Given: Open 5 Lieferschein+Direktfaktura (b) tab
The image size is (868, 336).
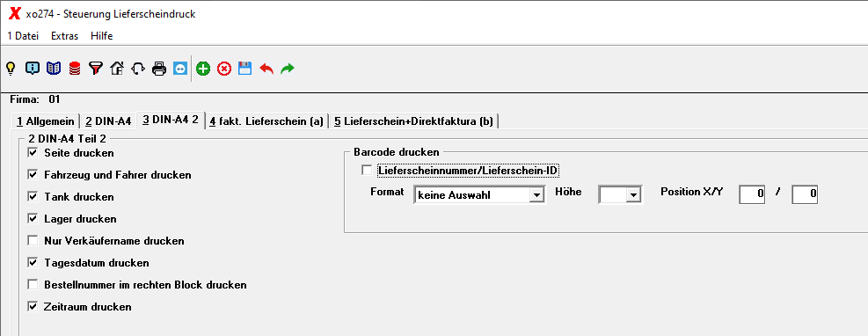Looking at the screenshot, I should 413,121.
